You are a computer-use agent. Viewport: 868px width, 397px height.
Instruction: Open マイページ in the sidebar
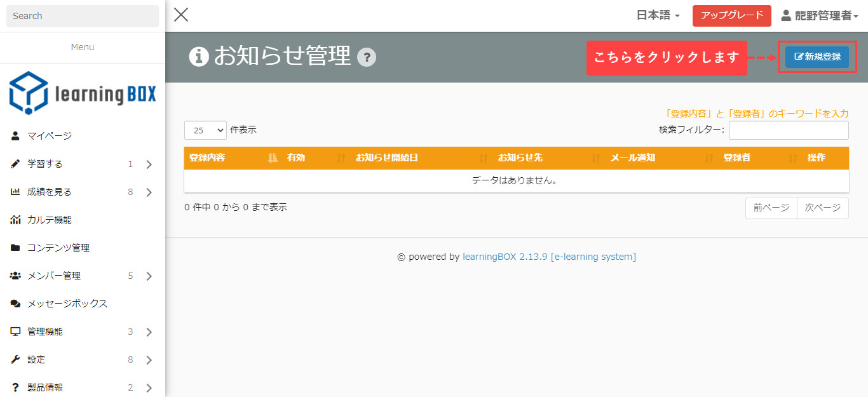point(50,136)
